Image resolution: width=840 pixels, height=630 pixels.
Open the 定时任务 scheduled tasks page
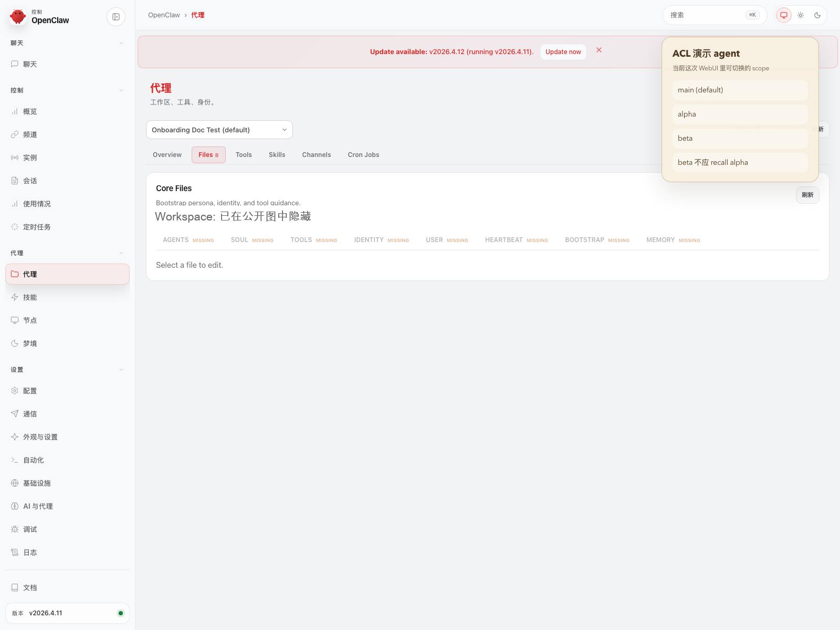coord(67,227)
